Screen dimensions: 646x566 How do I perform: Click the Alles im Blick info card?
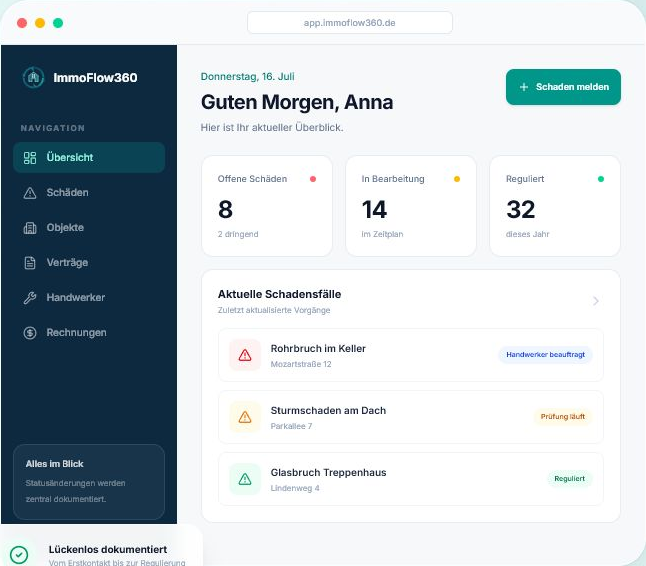click(x=89, y=482)
